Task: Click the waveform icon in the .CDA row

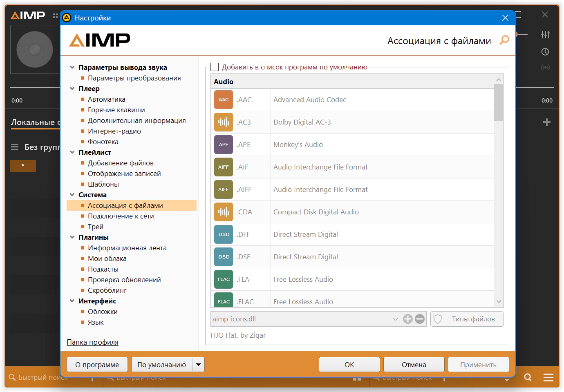Action: click(224, 212)
